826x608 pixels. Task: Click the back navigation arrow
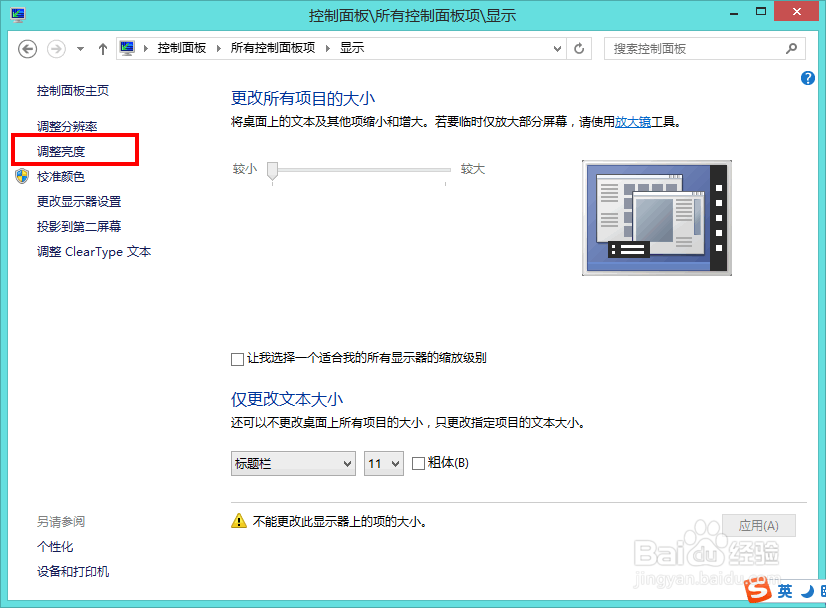point(27,49)
